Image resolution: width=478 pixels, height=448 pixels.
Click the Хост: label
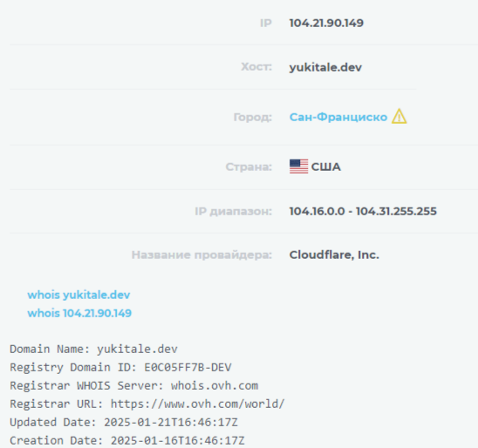point(256,67)
